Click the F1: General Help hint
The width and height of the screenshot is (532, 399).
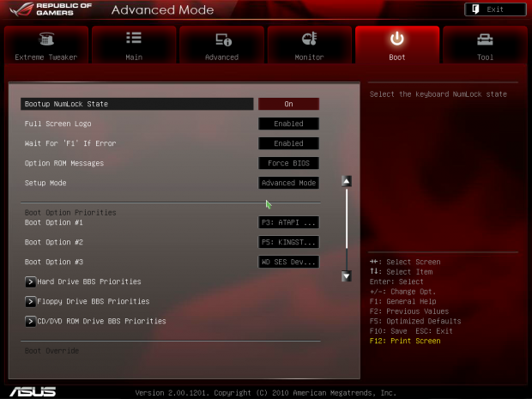point(402,301)
